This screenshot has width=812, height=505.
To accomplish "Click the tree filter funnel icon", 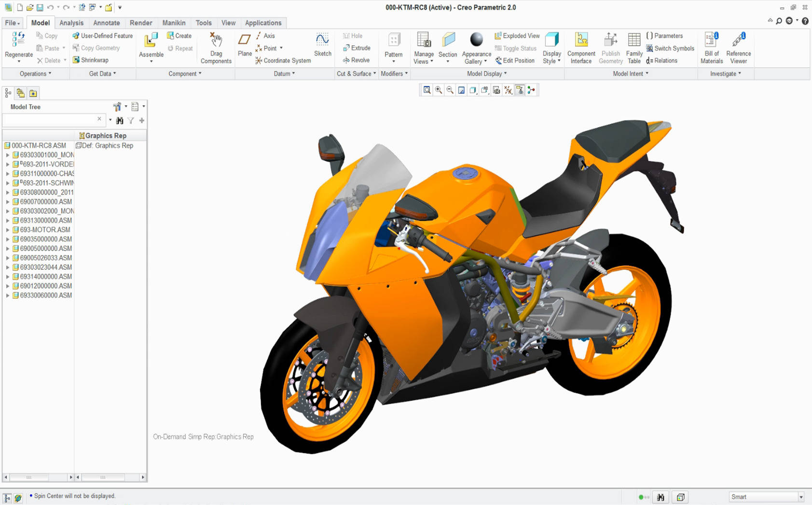I will point(131,120).
